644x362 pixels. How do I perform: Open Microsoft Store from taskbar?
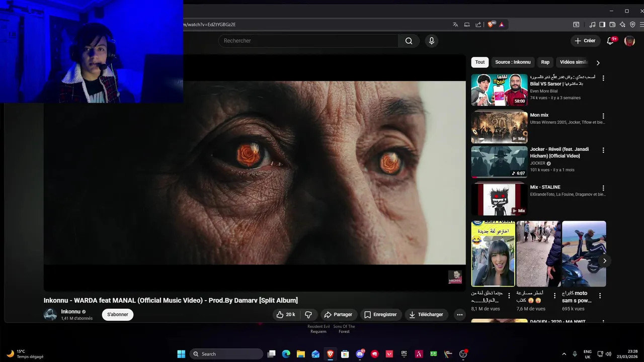pyautogui.click(x=345, y=354)
